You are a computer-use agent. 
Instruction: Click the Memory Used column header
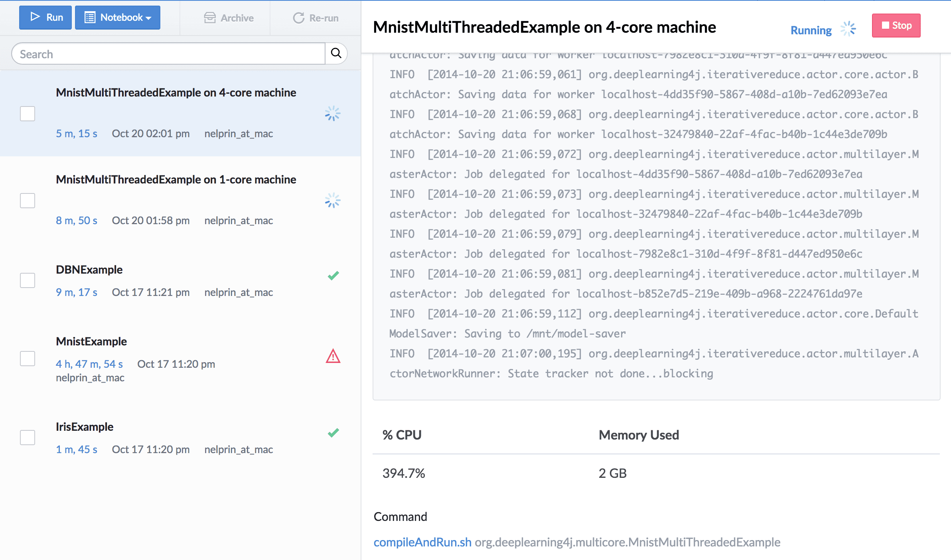[639, 435]
